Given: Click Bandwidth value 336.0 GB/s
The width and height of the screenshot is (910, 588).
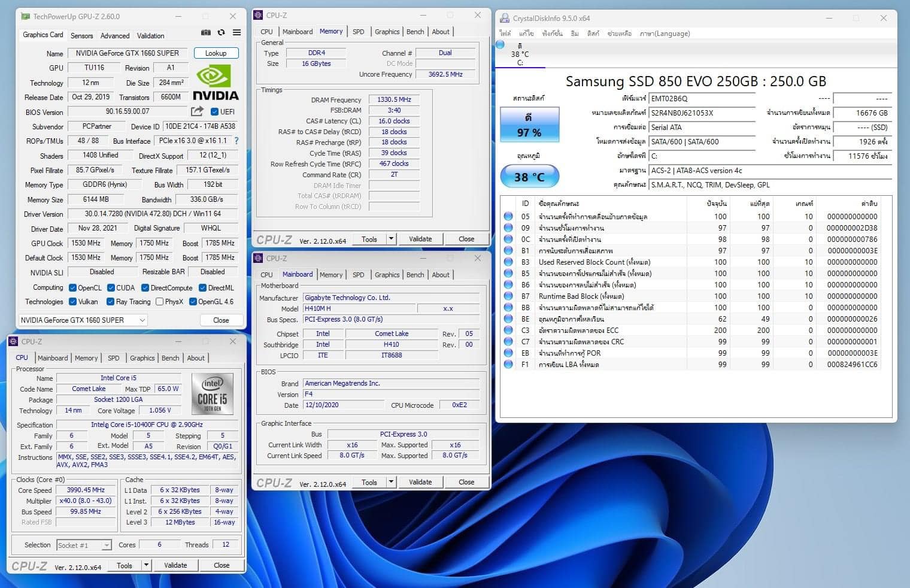Looking at the screenshot, I should (207, 199).
